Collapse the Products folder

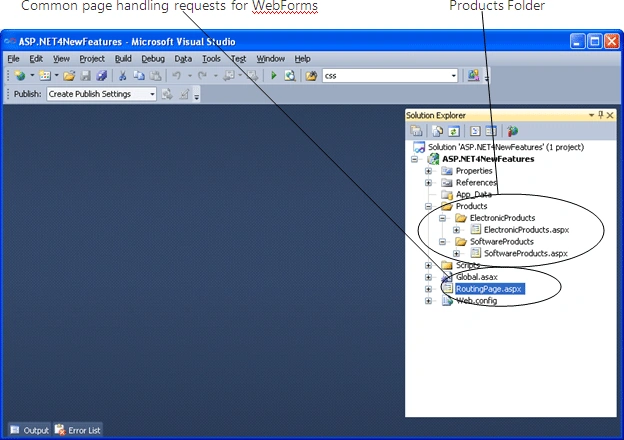[428, 206]
